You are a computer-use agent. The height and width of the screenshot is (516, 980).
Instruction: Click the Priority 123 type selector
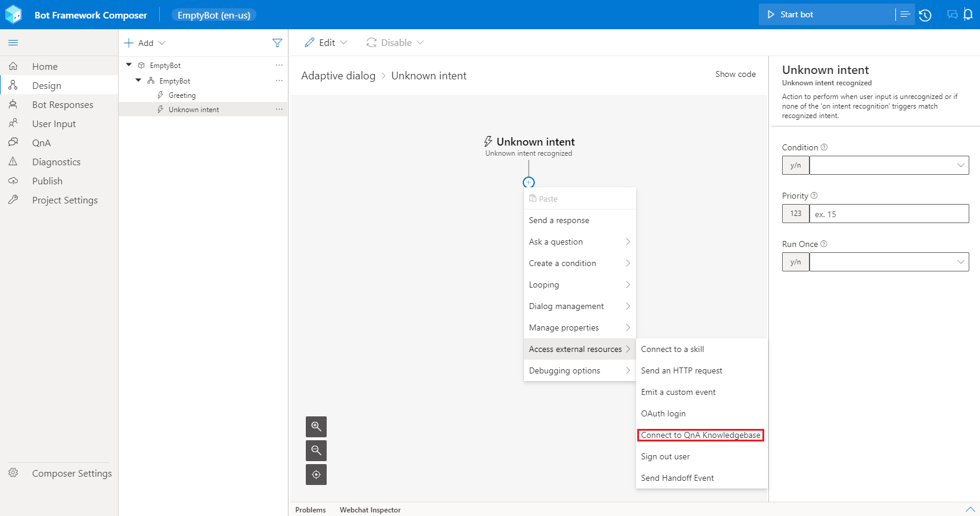[796, 214]
